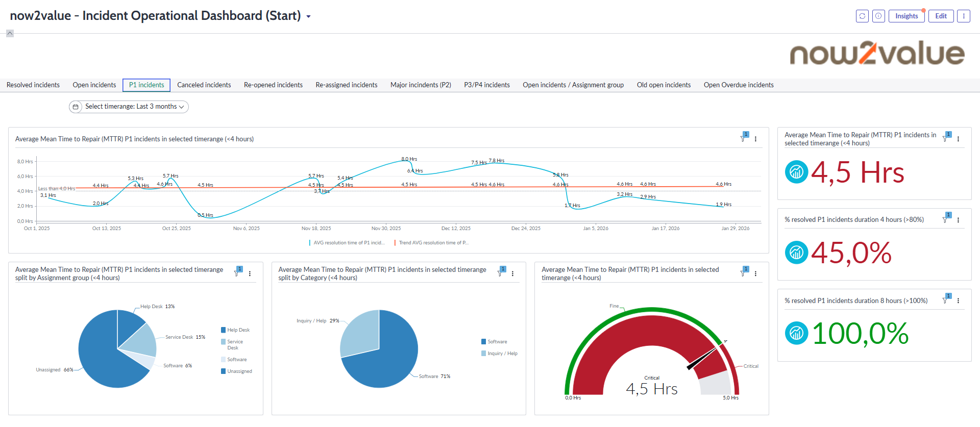Toggle Software legend entry in Category pie
This screenshot has height=427, width=980.
coord(494,342)
